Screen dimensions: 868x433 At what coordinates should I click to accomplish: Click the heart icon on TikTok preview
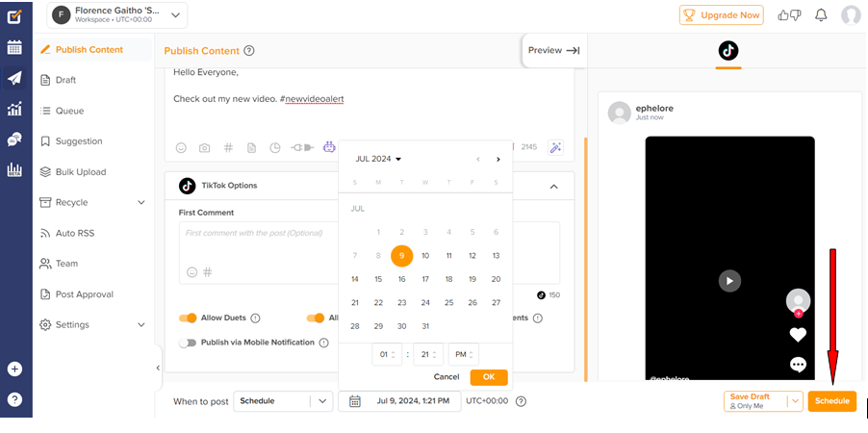click(798, 335)
